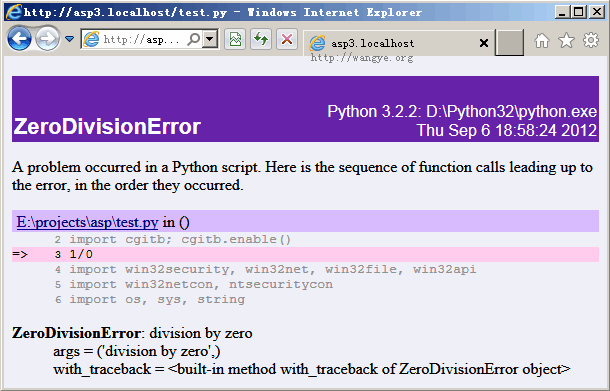This screenshot has width=610, height=391.
Task: Click the IE logo in title bar
Action: click(13, 12)
